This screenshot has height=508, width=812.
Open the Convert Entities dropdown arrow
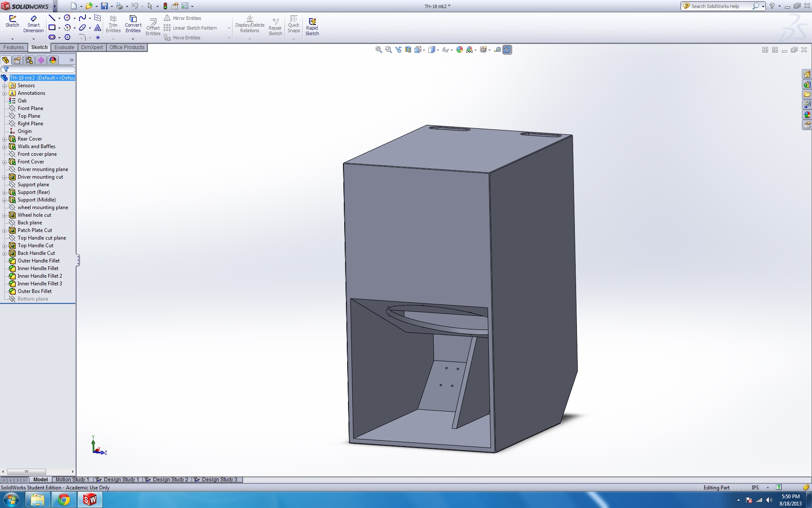tap(133, 39)
